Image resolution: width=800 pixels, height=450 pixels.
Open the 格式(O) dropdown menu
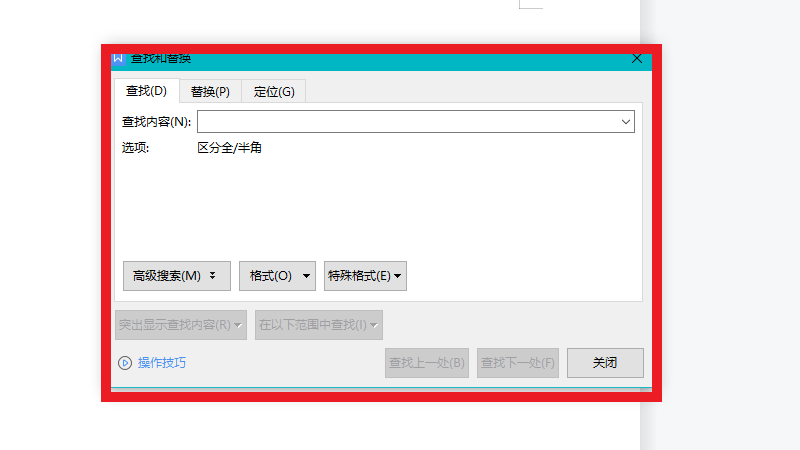[277, 276]
